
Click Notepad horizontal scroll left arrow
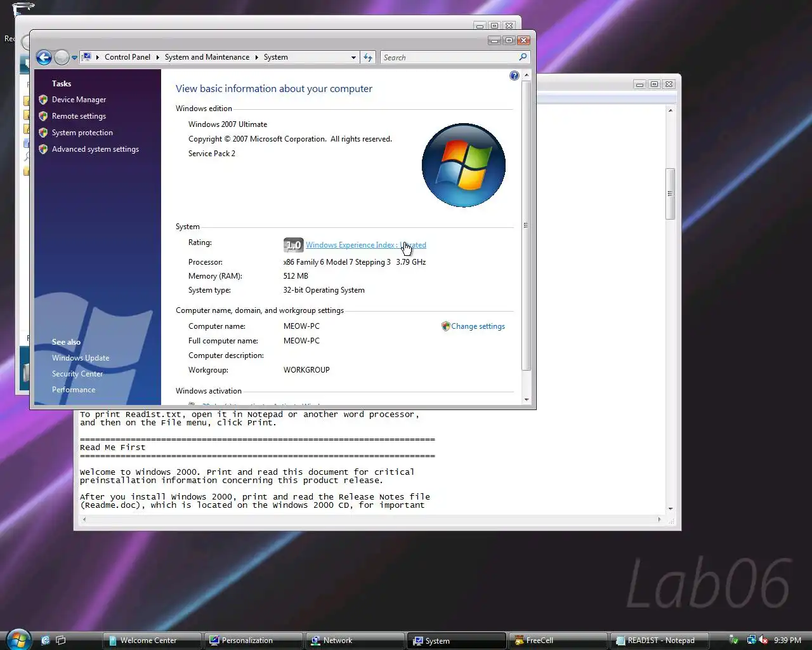[x=84, y=519]
